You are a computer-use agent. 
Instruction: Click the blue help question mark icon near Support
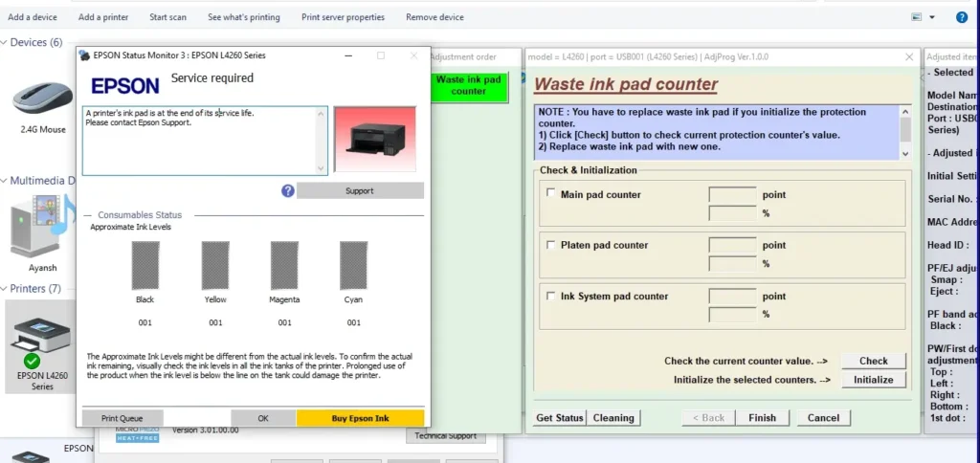coord(287,191)
